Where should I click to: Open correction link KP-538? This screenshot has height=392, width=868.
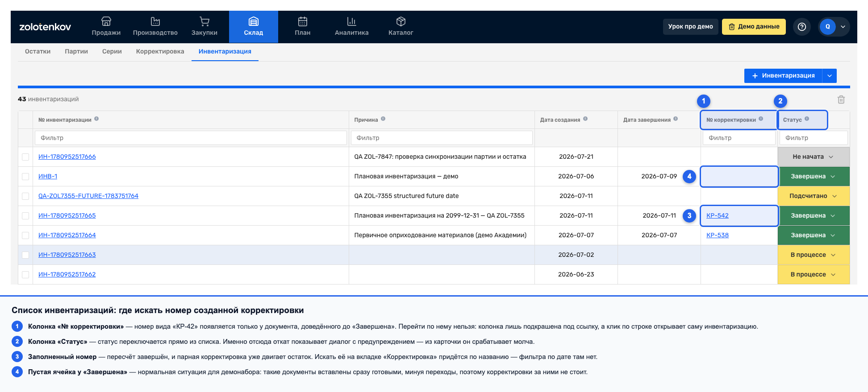718,235
